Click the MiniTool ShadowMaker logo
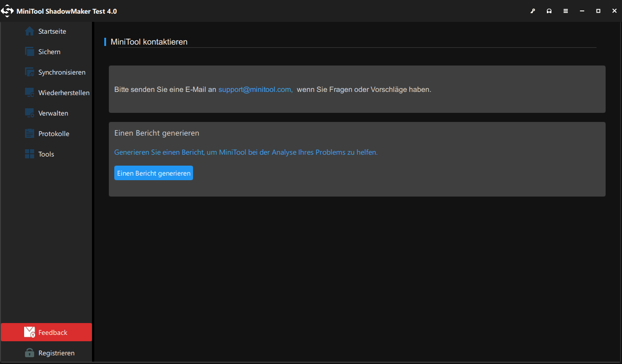This screenshot has height=364, width=622. (x=7, y=11)
